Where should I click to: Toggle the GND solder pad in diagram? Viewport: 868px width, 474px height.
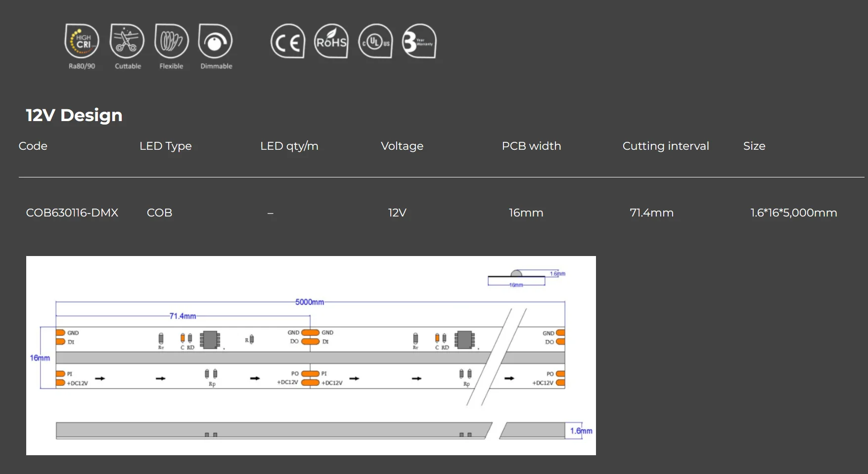pos(62,333)
